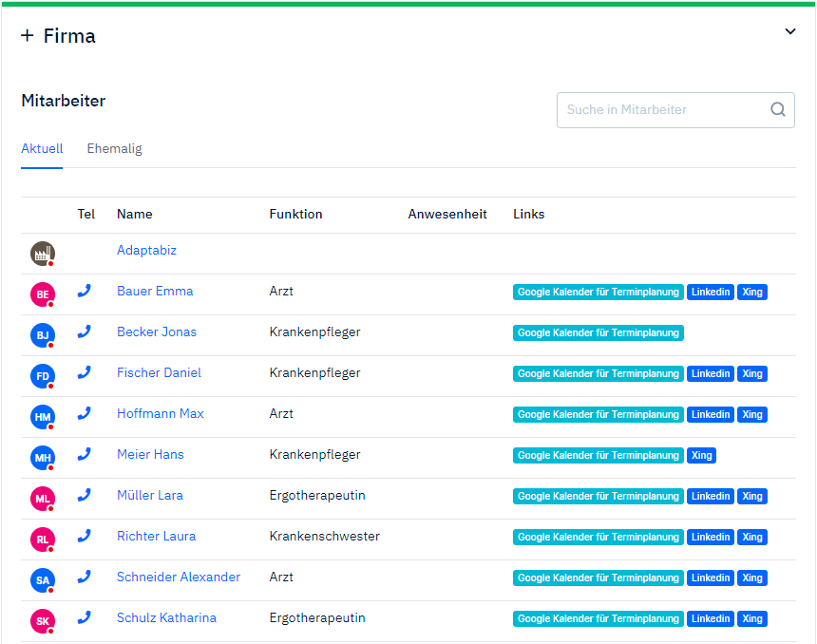This screenshot has height=644, width=817.
Task: Open Fischer Daniel's profile link
Action: tap(159, 373)
